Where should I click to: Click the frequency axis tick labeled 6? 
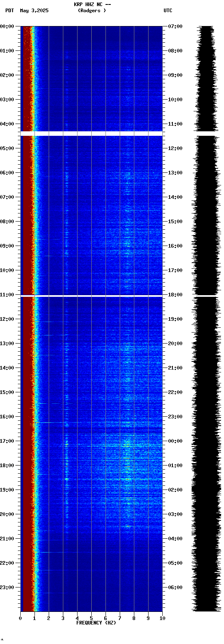pos(106,618)
